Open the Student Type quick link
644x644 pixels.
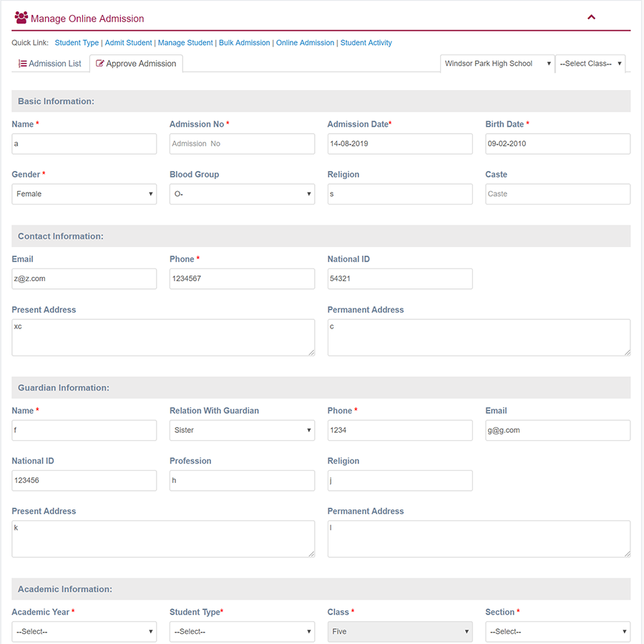pos(77,43)
